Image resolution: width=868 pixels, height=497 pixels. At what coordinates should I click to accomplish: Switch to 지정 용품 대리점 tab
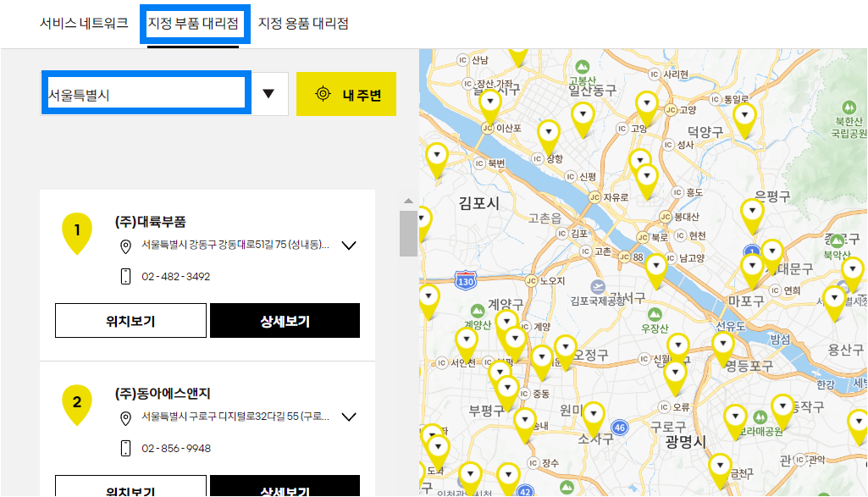click(x=303, y=23)
